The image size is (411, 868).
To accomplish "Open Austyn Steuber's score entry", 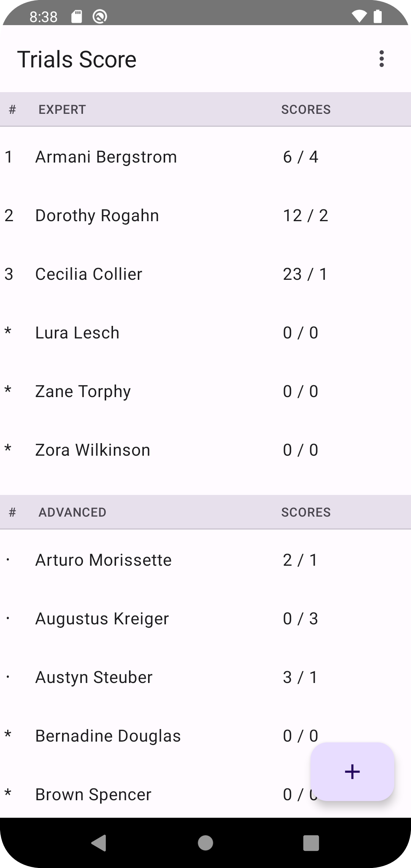I will [x=94, y=677].
